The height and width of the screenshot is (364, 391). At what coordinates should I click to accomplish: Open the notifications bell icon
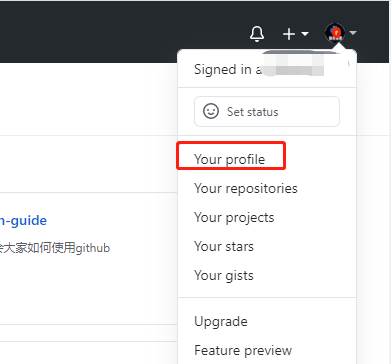pyautogui.click(x=257, y=34)
